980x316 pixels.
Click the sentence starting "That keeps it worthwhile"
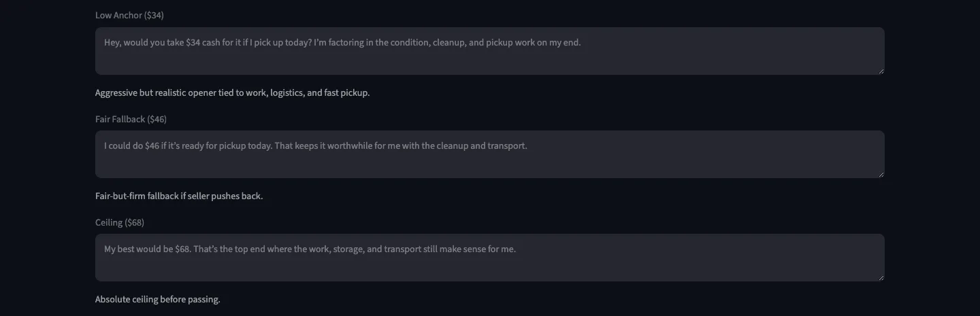pos(401,145)
